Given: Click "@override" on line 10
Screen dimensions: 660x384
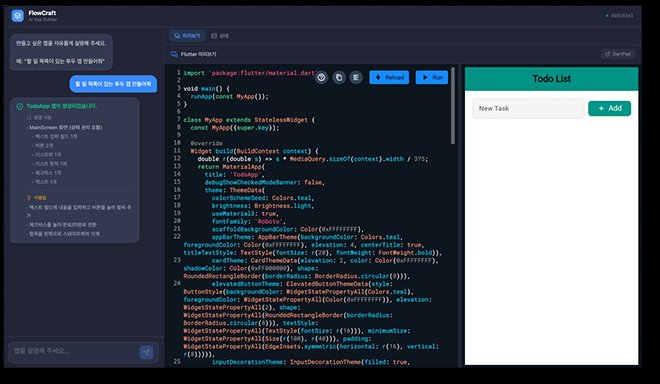Looking at the screenshot, I should (x=207, y=143).
